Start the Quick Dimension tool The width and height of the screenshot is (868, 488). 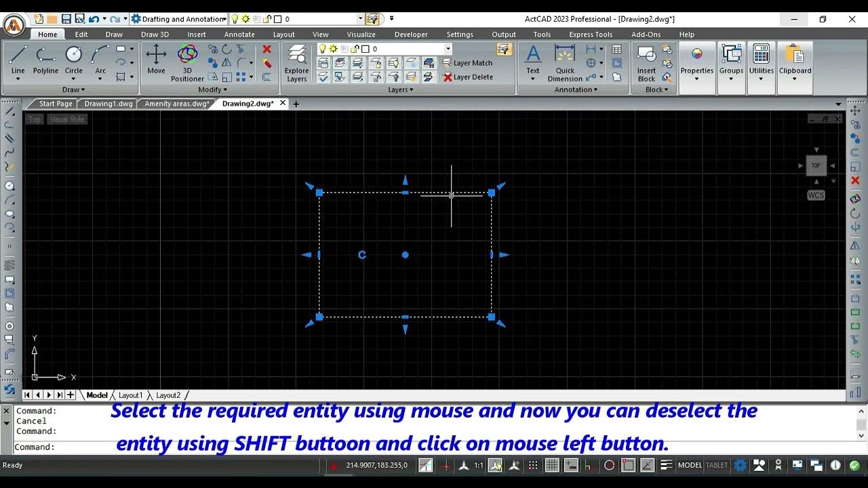pyautogui.click(x=565, y=63)
